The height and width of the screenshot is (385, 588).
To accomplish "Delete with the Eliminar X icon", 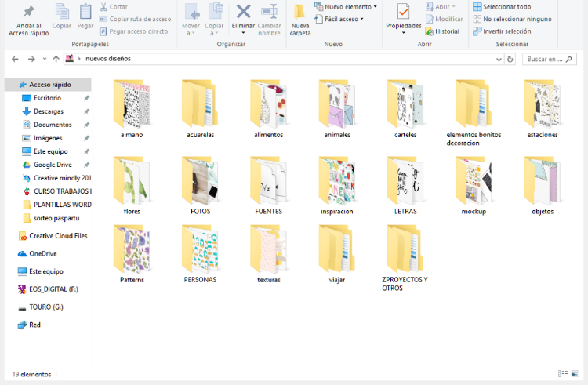I will coord(243,12).
